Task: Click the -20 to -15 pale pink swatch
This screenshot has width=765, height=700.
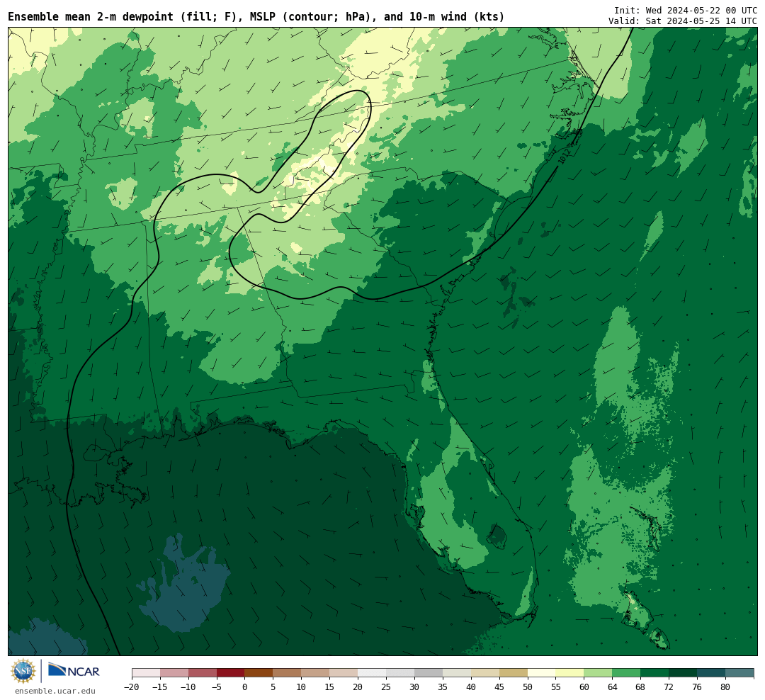Action: click(146, 673)
